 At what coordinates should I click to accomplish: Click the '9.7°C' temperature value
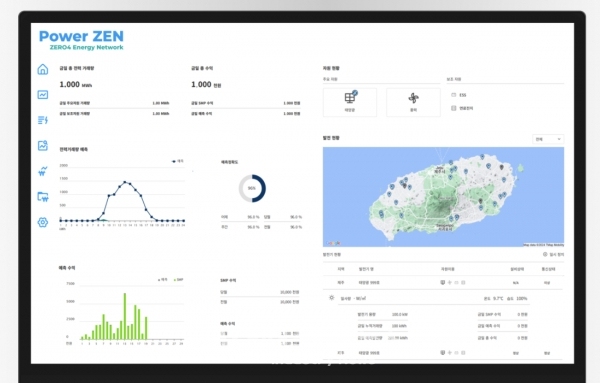(498, 298)
